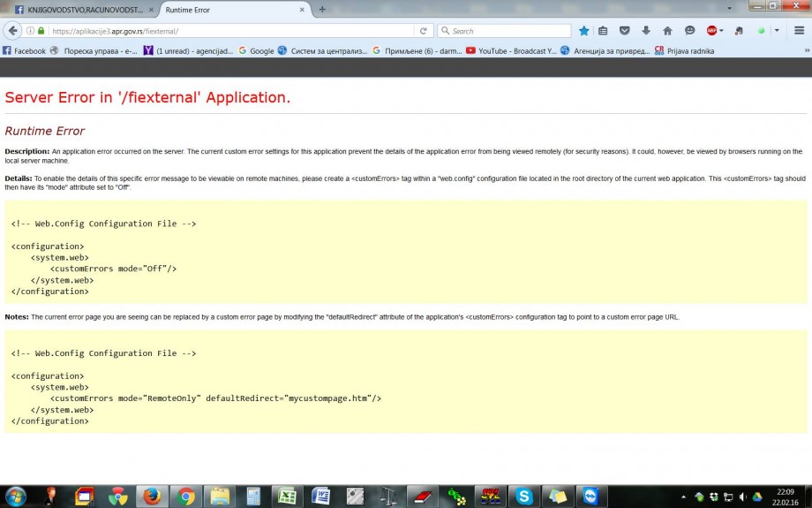Click the customErrors mode="Off" code line
Screen dimensions: 812x508
pos(113,269)
